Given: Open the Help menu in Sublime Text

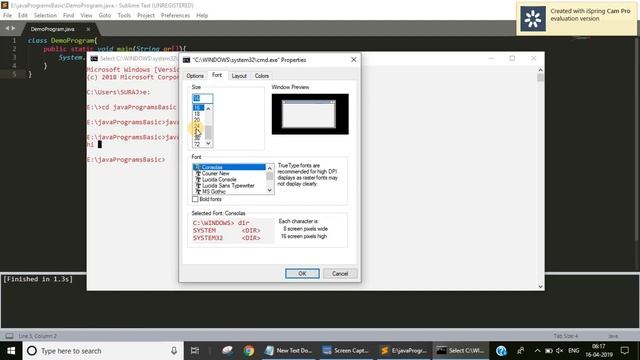Looking at the screenshot, I should coord(202,15).
